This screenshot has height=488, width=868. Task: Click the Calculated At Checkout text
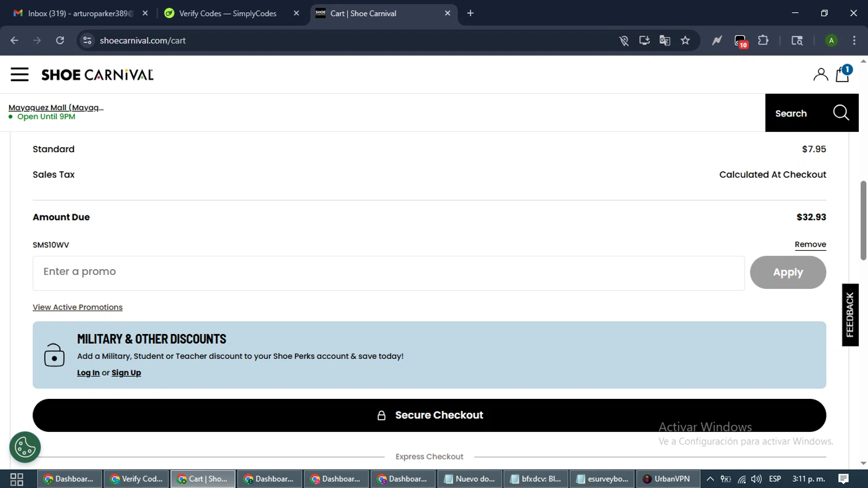coord(773,175)
